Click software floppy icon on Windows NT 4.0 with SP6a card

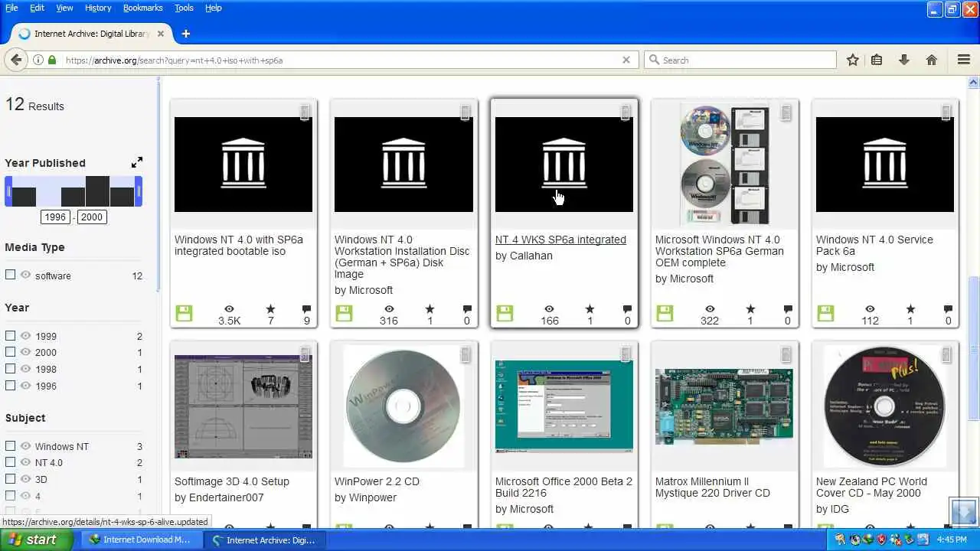(x=184, y=313)
